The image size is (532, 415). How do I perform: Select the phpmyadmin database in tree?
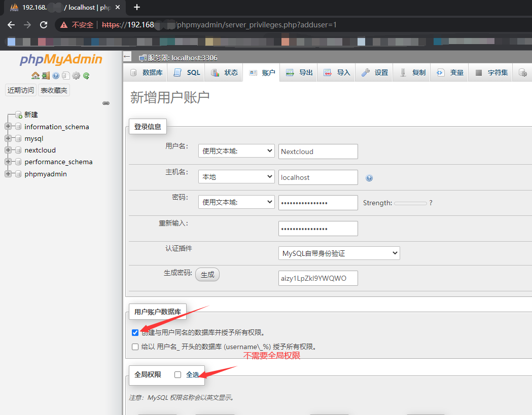46,174
